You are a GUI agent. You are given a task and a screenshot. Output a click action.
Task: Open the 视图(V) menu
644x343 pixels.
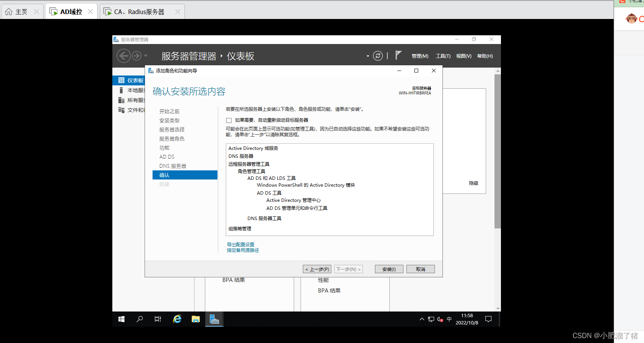[x=464, y=56]
